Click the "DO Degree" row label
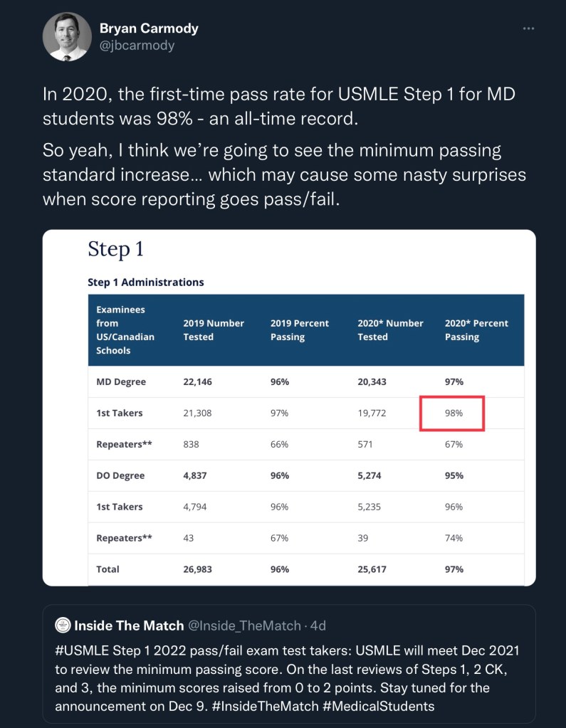This screenshot has width=566, height=728. tap(120, 475)
